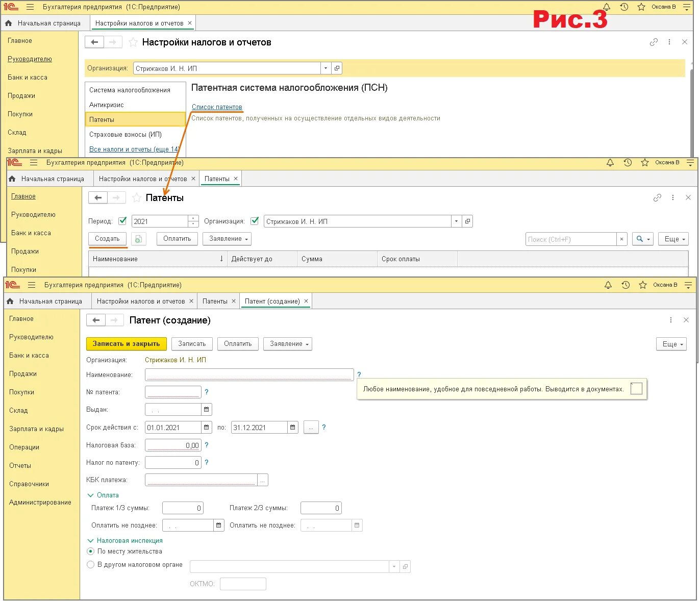
Task: Go back arrow in Патенты window
Action: click(98, 197)
